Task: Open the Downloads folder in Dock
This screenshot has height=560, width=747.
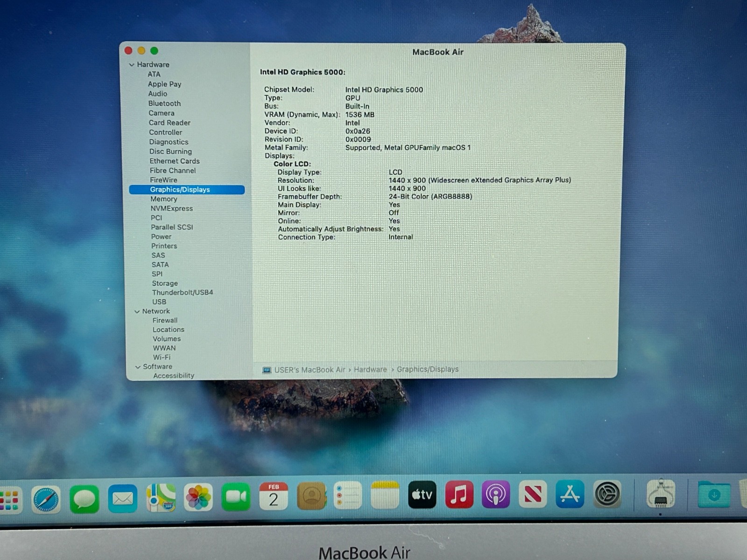Action: click(714, 495)
